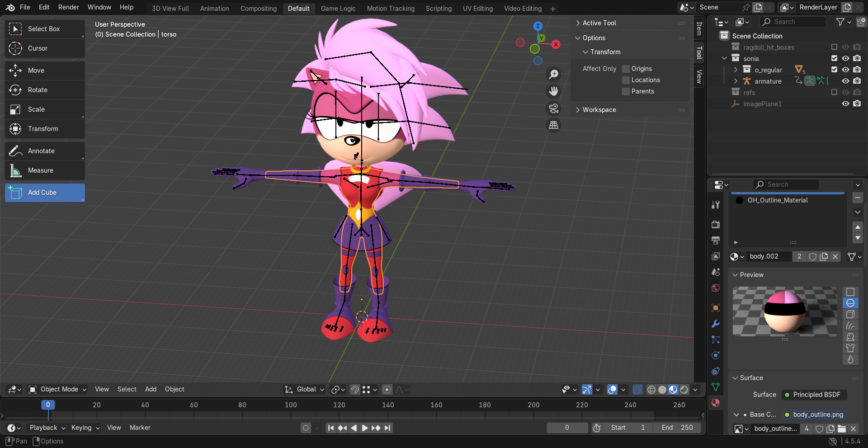Click the outliner Search field
Image resolution: width=868 pixels, height=448 pixels.
tap(793, 22)
